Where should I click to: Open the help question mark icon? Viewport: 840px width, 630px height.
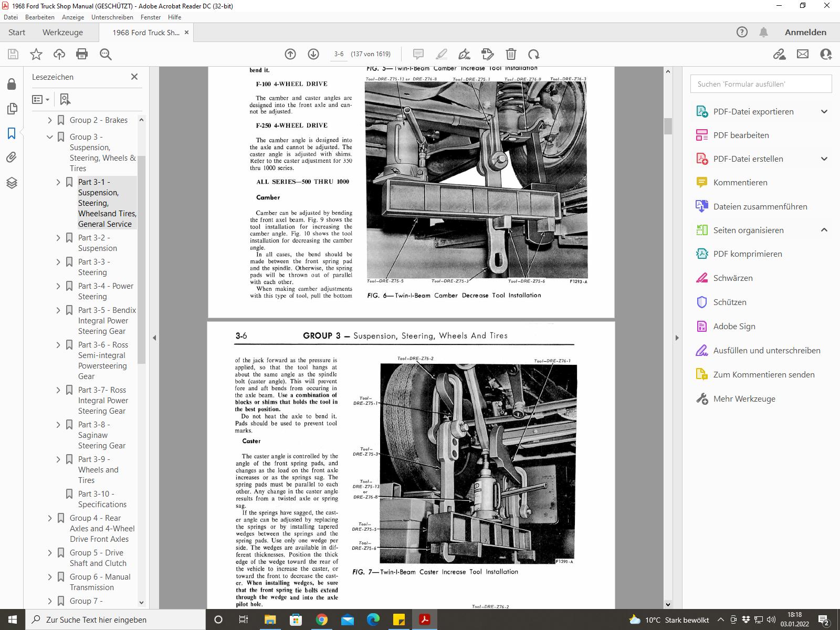click(x=742, y=32)
